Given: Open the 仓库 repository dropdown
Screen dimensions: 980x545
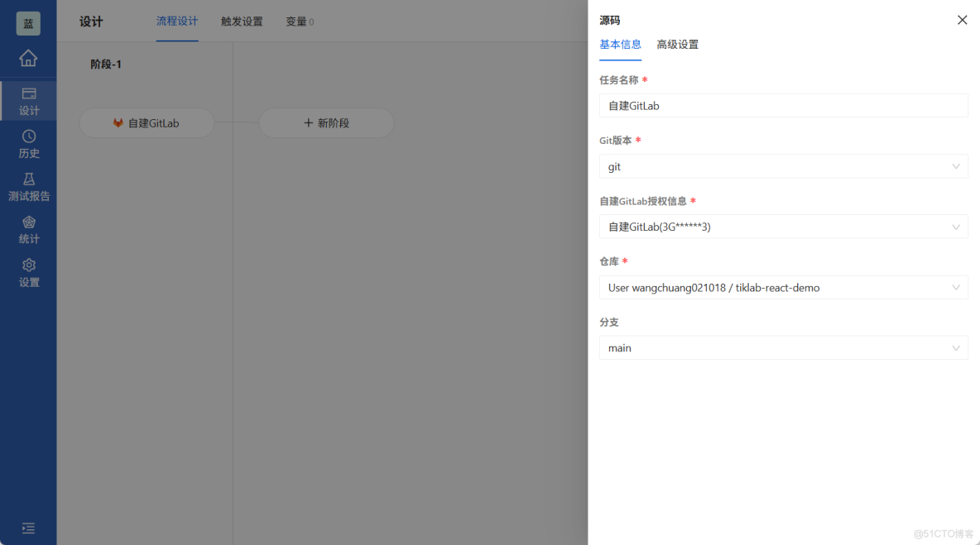Looking at the screenshot, I should coord(783,287).
